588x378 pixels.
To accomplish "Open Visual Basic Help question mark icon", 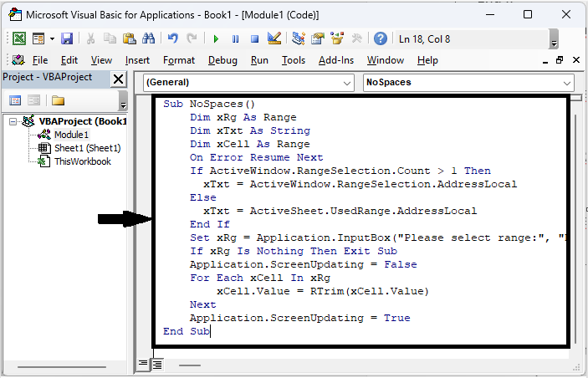I will click(x=381, y=38).
